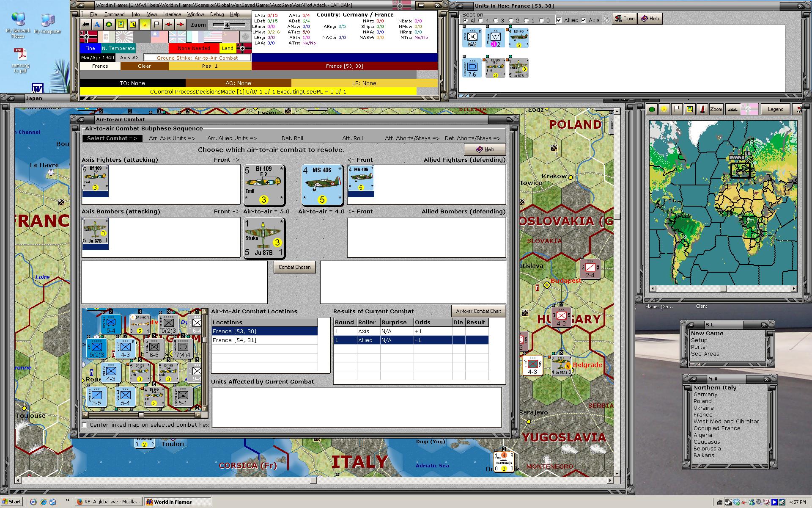Click the padlock icon in Units in Hex

pos(606,19)
